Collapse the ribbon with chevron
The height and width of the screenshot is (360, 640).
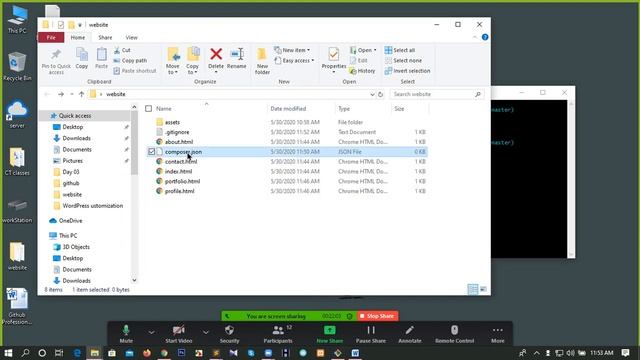click(x=474, y=37)
